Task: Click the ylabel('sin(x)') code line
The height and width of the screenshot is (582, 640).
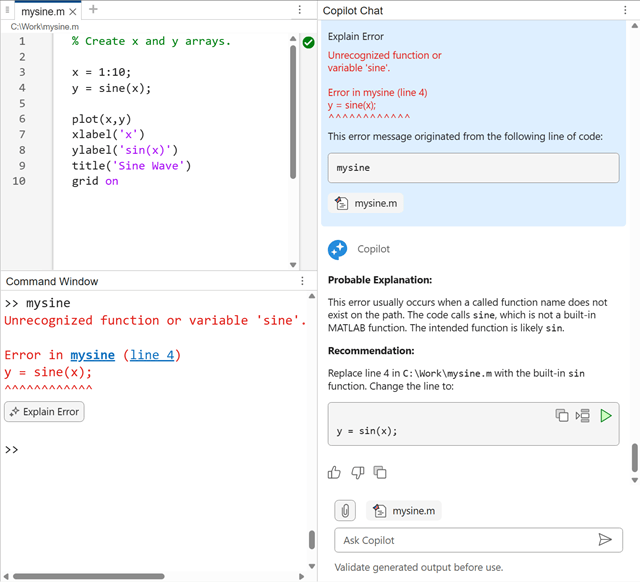Action: point(125,150)
